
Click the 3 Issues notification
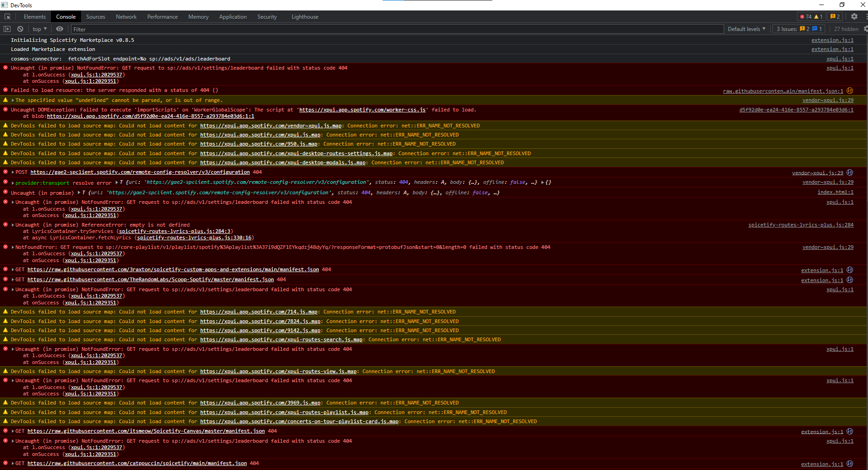point(798,29)
